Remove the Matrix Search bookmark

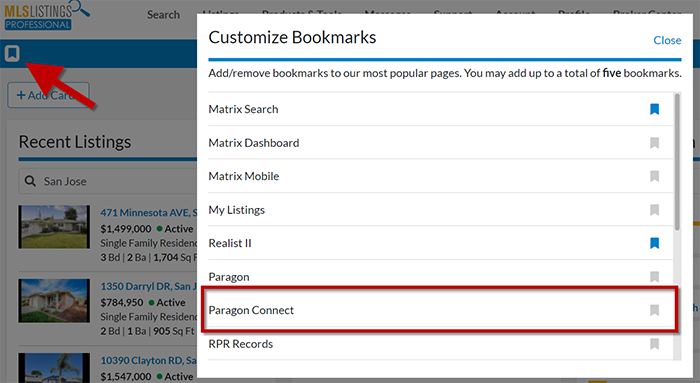pos(654,109)
